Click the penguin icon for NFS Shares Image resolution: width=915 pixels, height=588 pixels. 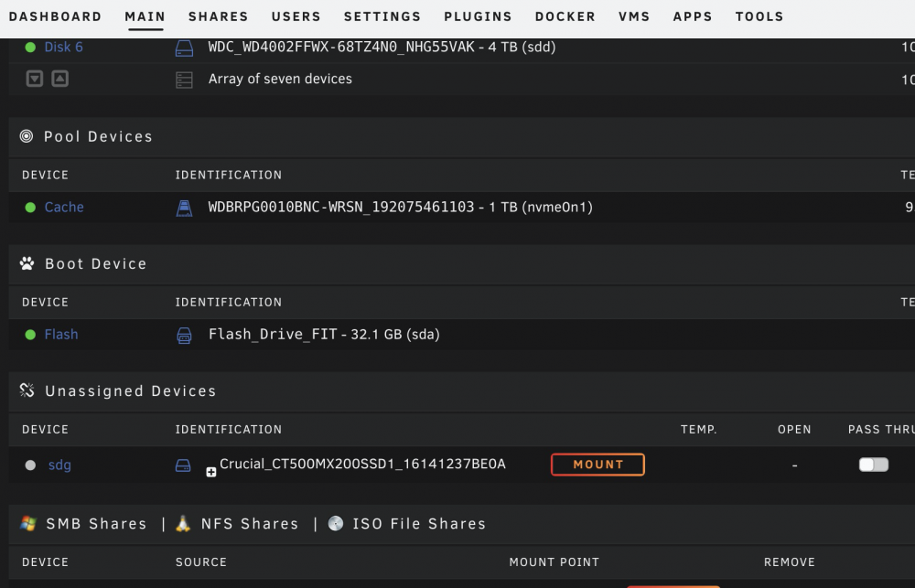click(x=183, y=523)
